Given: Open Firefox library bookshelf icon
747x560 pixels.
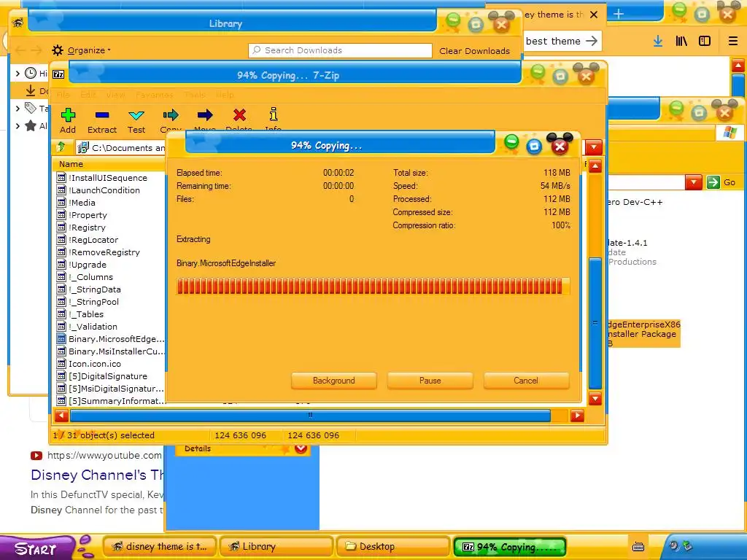Looking at the screenshot, I should (681, 42).
